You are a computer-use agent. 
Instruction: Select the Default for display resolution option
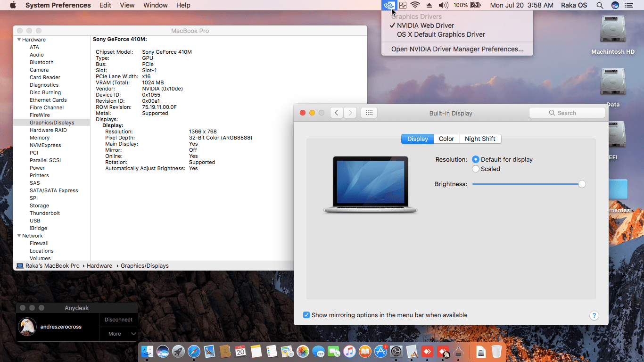476,159
